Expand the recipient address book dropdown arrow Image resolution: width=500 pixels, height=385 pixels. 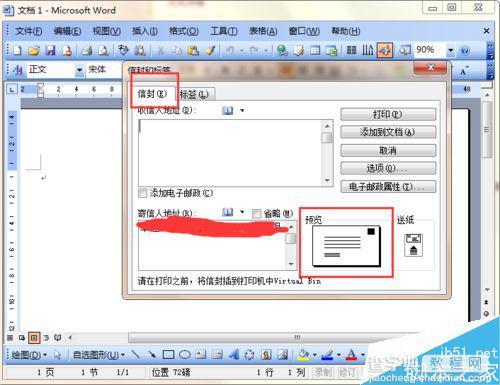tap(242, 110)
